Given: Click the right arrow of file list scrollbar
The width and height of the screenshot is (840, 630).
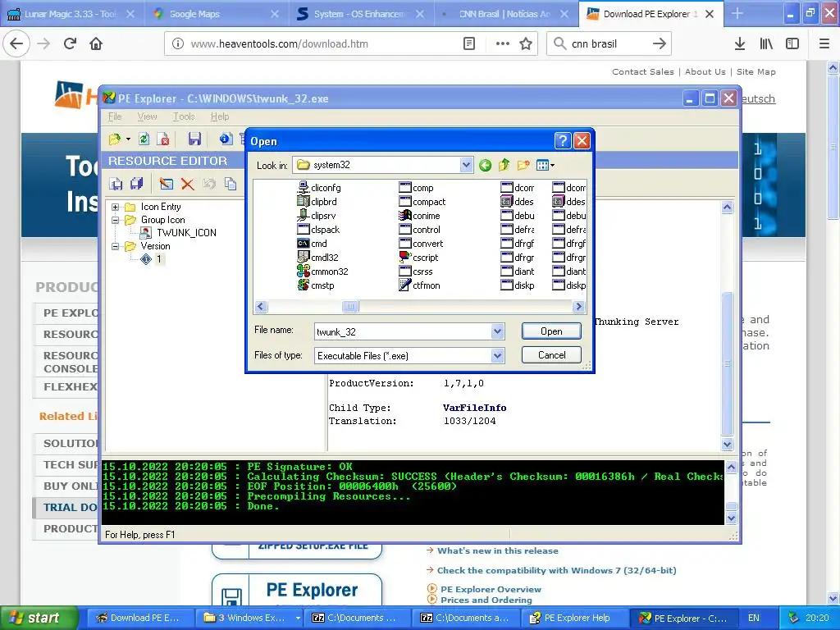Looking at the screenshot, I should (x=578, y=307).
